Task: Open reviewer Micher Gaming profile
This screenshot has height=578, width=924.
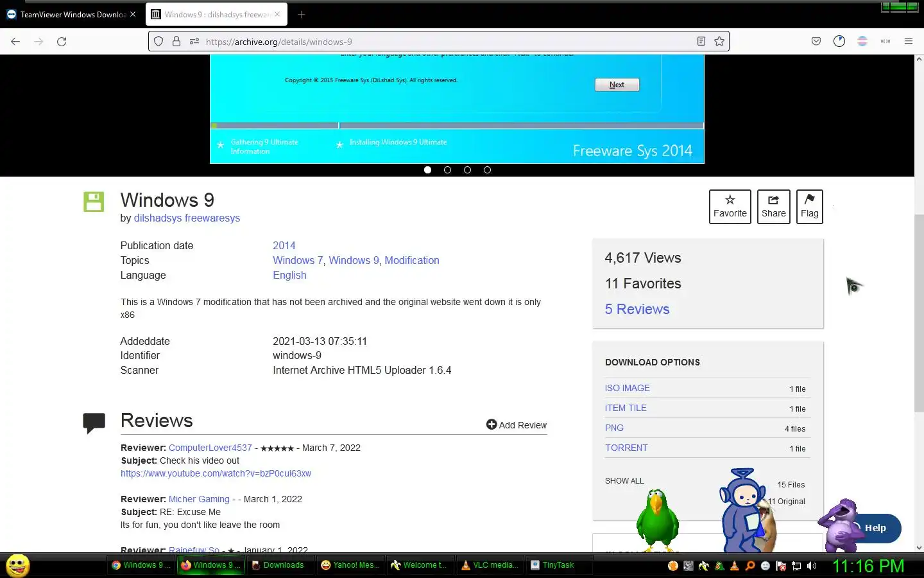Action: (199, 500)
